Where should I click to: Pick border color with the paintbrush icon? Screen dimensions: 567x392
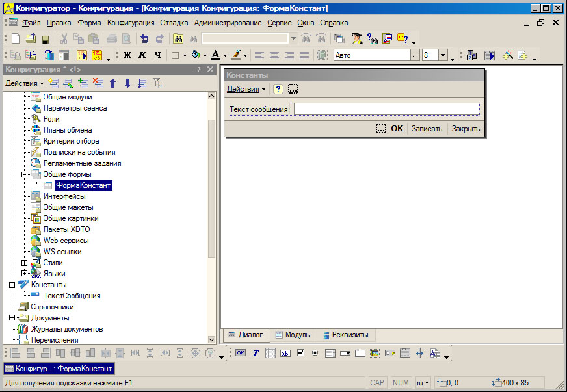click(x=236, y=55)
